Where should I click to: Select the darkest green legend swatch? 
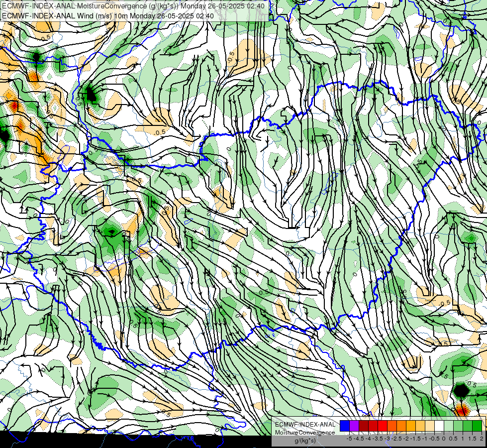click(477, 426)
